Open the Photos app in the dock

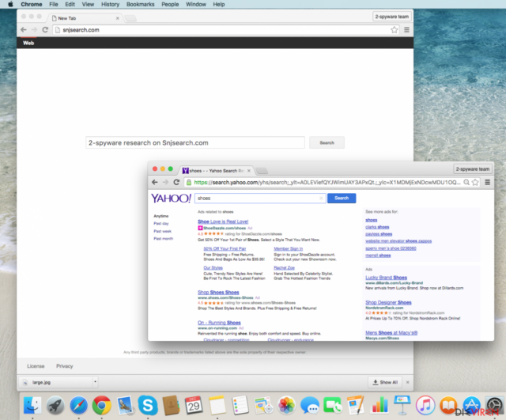coord(286,405)
